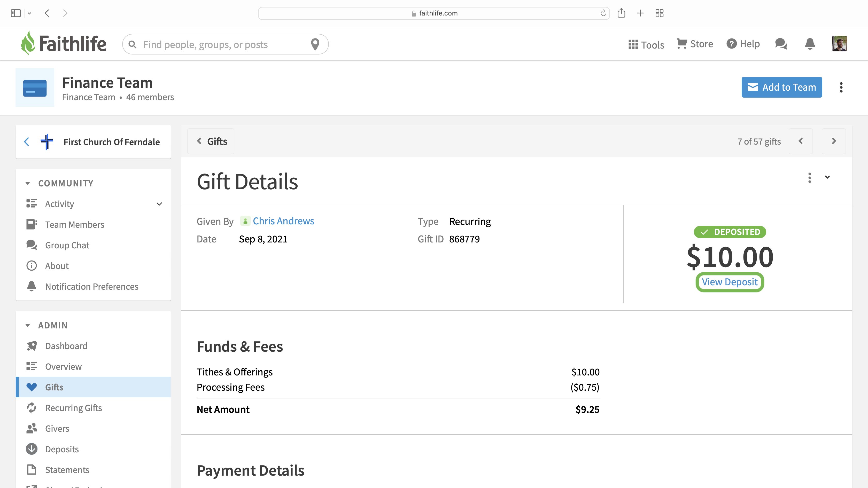868x488 pixels.
Task: Click the Faithlife logo
Action: 63,43
